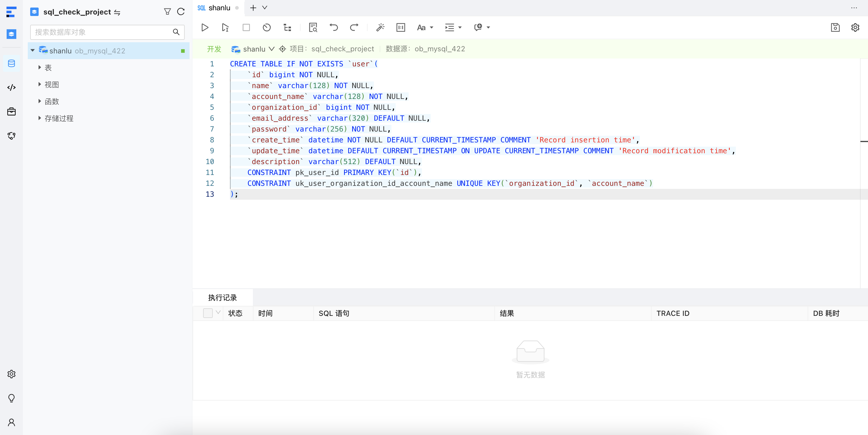Screen dimensions: 868x435
Task: Open the more options ellipsis menu
Action: pyautogui.click(x=854, y=8)
